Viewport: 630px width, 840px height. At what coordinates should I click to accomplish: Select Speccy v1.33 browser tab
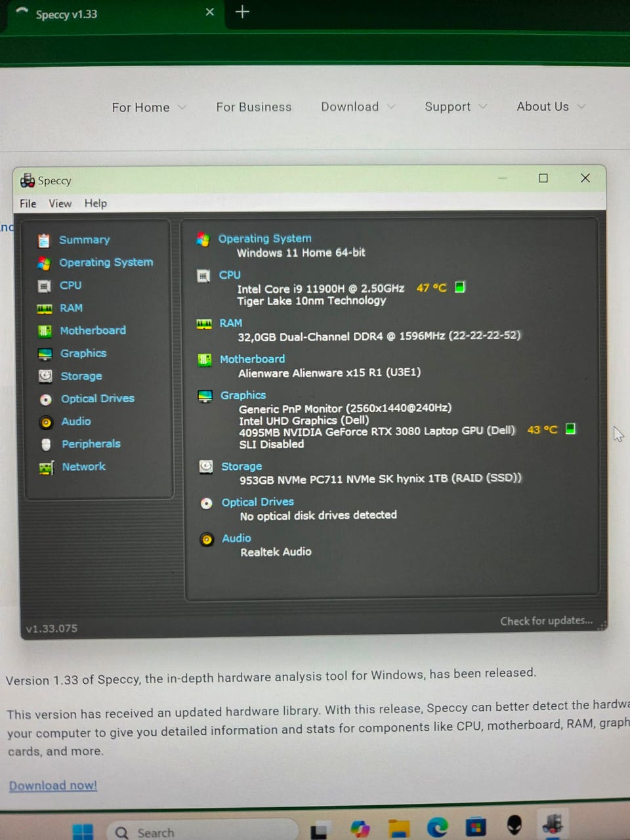point(114,14)
